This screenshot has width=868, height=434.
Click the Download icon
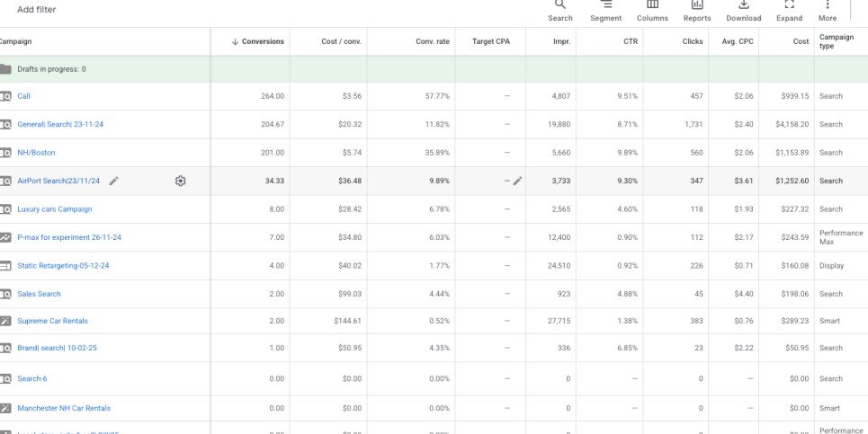coord(743,5)
